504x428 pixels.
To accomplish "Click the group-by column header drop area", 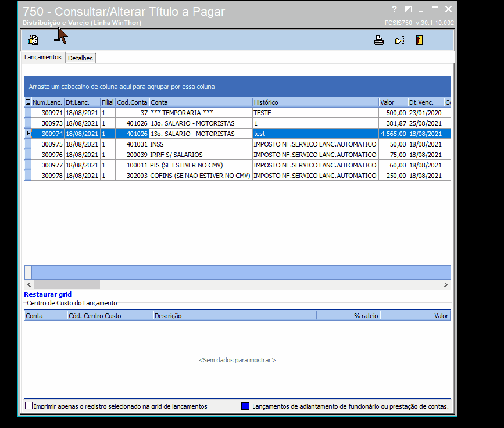I will tap(237, 87).
